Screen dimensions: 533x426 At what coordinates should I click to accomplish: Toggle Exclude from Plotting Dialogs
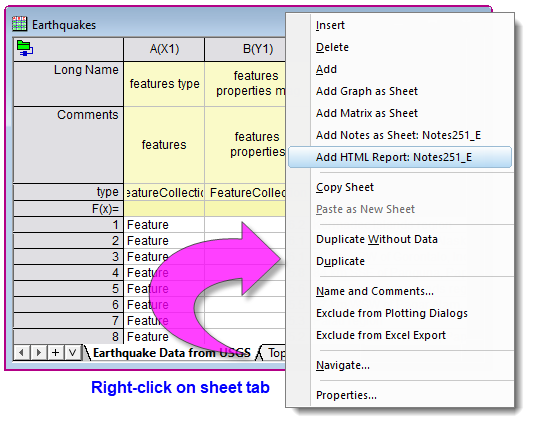click(x=392, y=313)
